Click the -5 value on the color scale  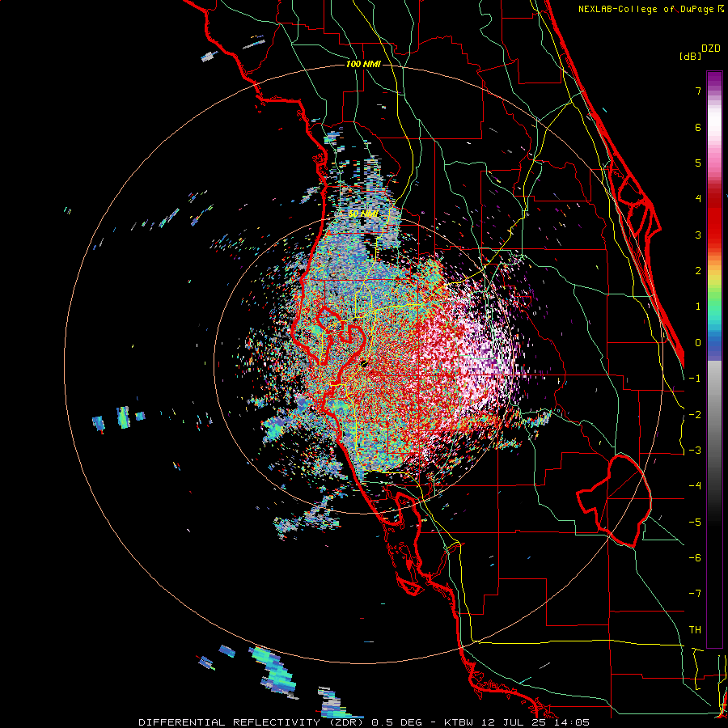(695, 523)
